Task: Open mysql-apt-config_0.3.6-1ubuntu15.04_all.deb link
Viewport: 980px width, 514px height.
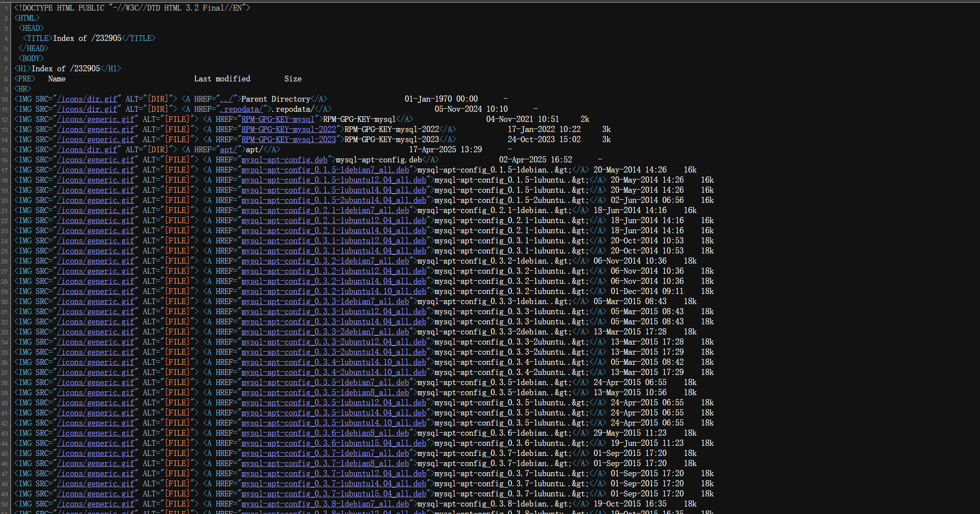Action: pos(334,443)
